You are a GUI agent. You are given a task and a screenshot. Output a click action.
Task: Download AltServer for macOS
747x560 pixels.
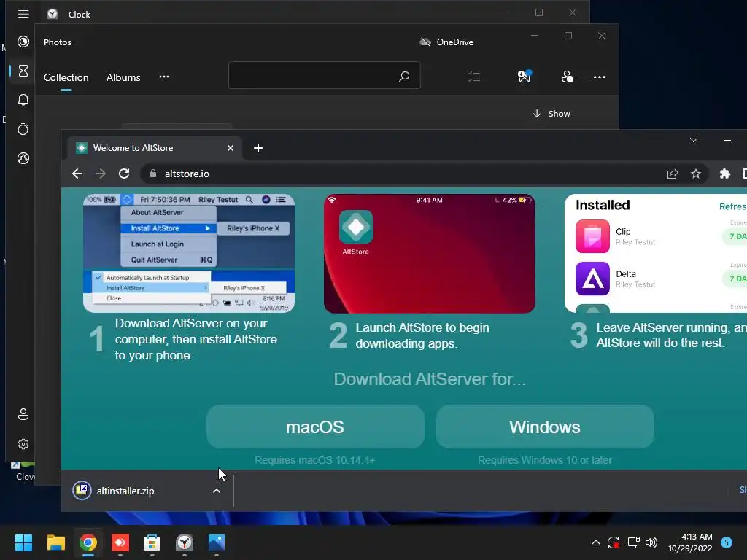pyautogui.click(x=315, y=427)
